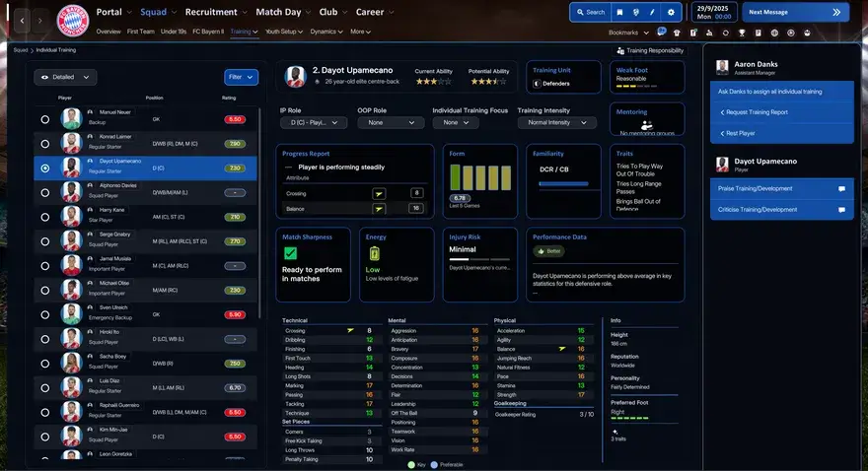Open the Club menu

(332, 12)
